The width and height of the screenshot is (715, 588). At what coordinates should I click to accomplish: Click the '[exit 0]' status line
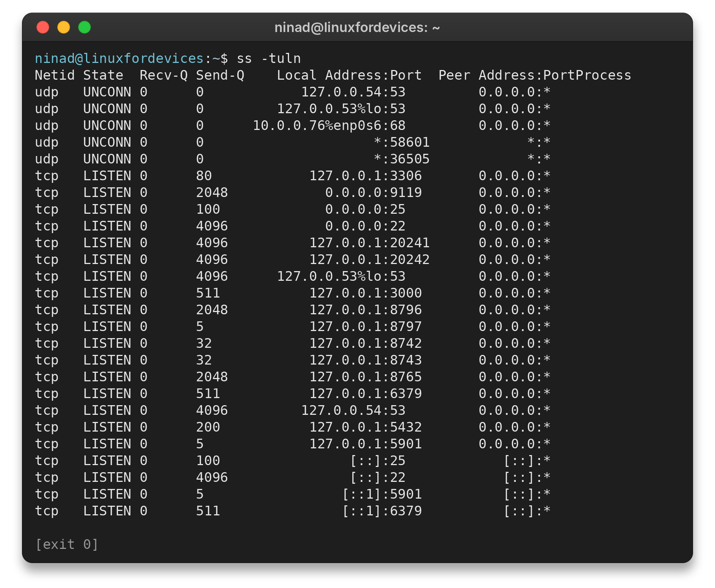(x=67, y=544)
